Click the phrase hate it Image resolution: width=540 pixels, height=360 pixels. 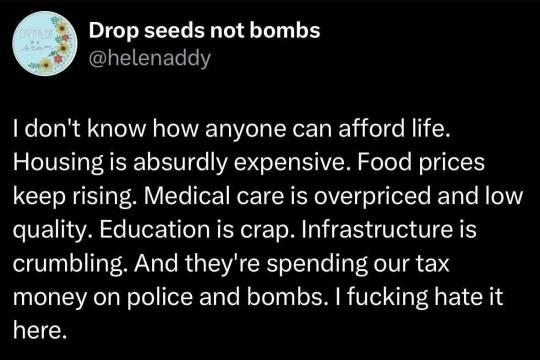point(469,297)
